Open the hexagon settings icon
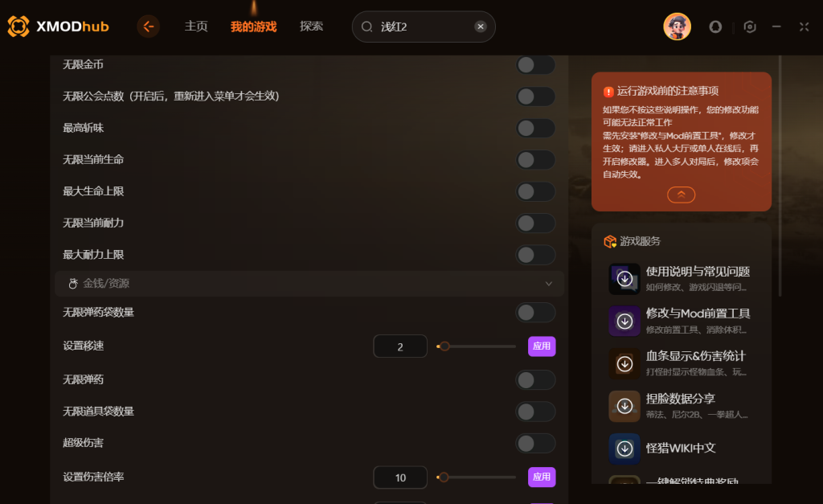 pos(750,27)
